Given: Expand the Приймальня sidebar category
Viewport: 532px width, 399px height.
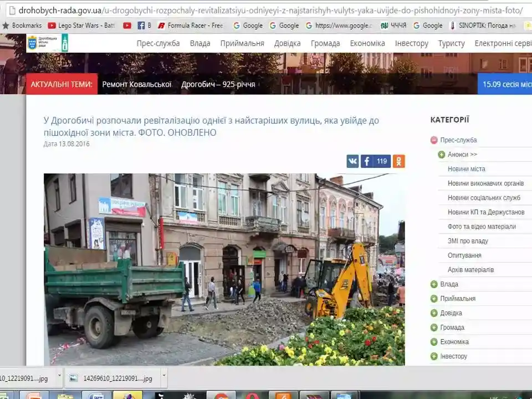Looking at the screenshot, I should 434,299.
